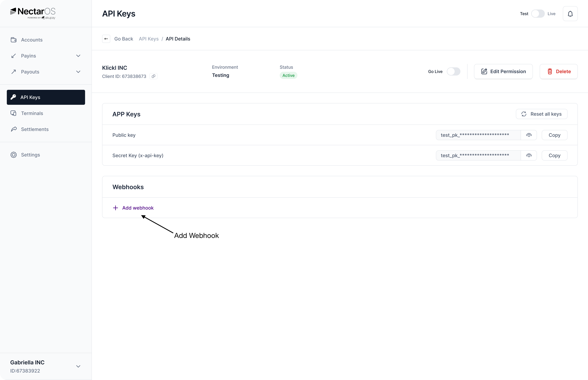Screen dimensions: 588x380
Task: Click the plus icon beside Add webhook
Action: (115, 208)
